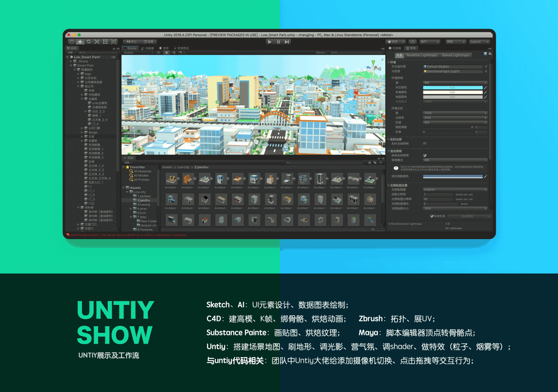Toggle pivot Center (中心) button
This screenshot has width=558, height=392.
point(130,42)
